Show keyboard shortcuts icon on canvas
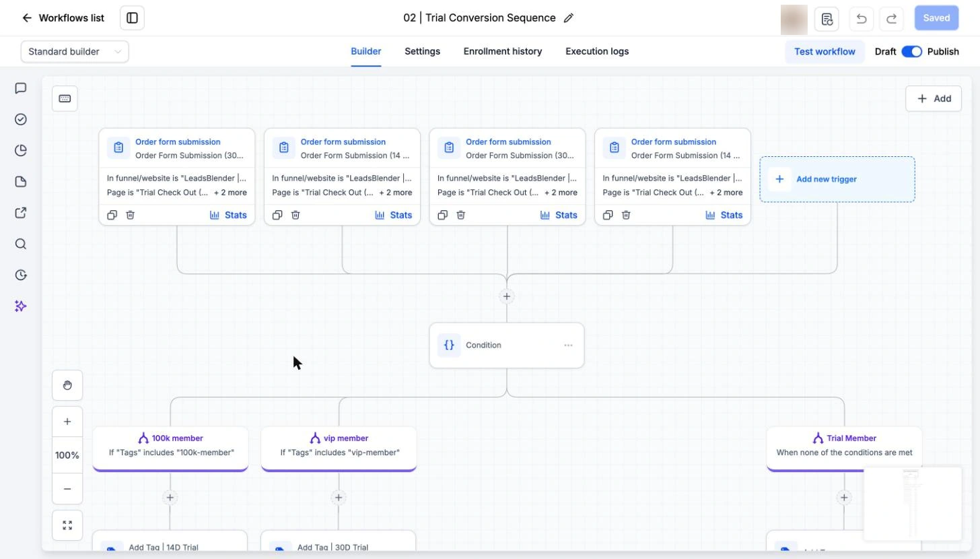The width and height of the screenshot is (980, 559). coord(65,98)
